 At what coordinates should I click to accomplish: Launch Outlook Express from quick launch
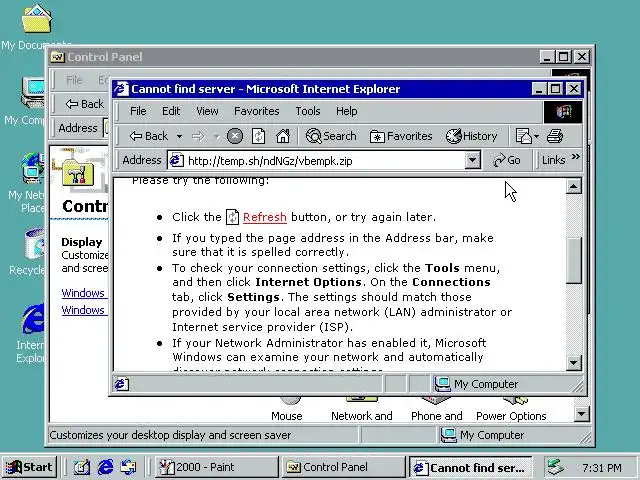[129, 467]
